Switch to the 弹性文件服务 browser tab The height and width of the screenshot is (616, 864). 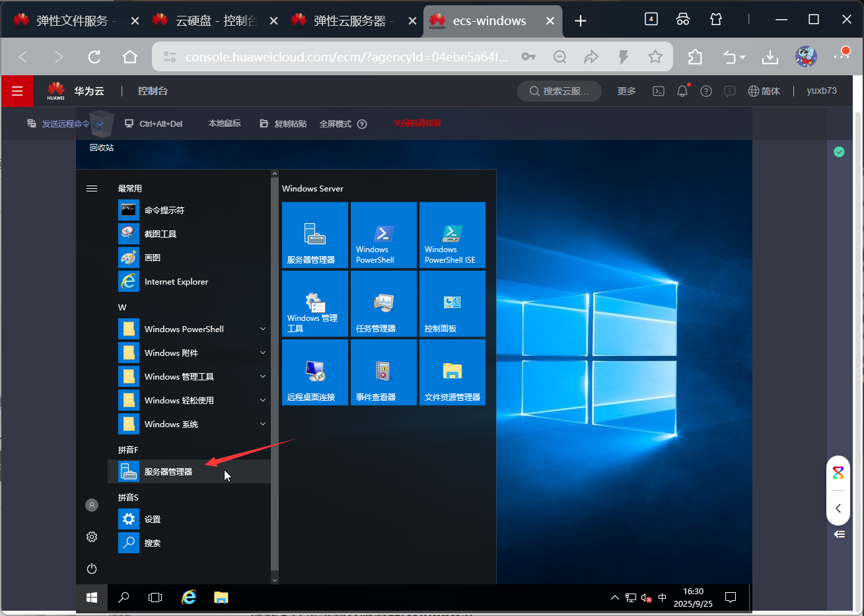[75, 20]
